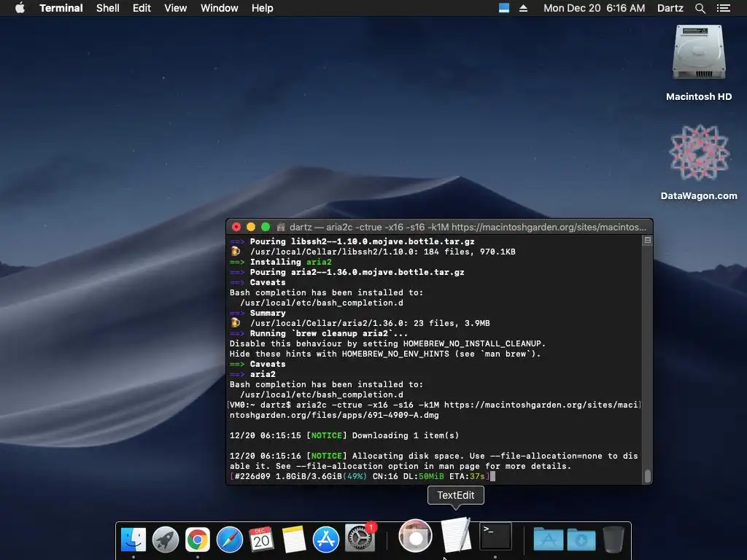
Task: Launch Google Chrome from the Dock
Action: 197,540
